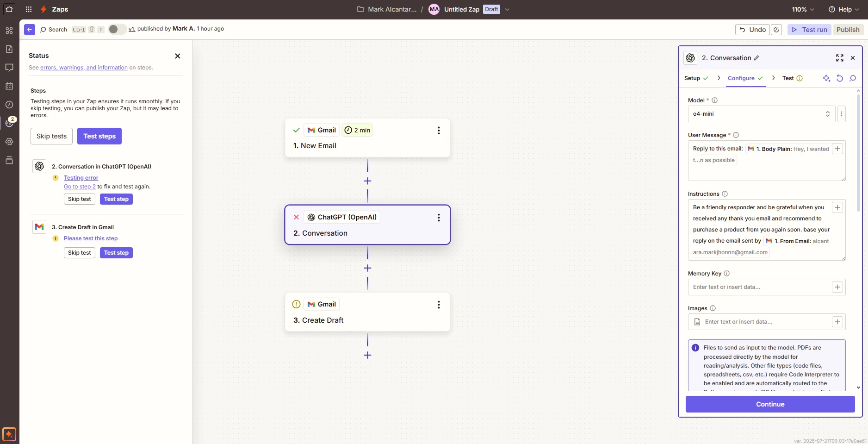Open the Testing error link

81,178
